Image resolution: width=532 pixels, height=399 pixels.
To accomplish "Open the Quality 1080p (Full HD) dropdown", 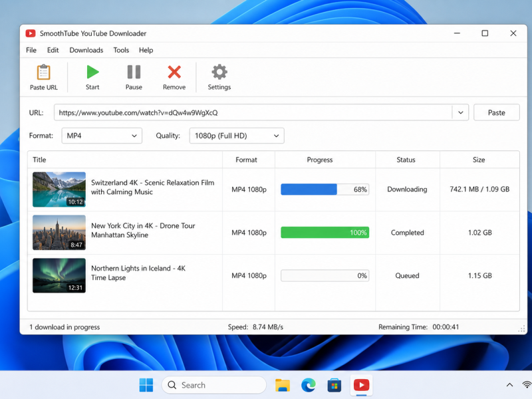I will (237, 136).
